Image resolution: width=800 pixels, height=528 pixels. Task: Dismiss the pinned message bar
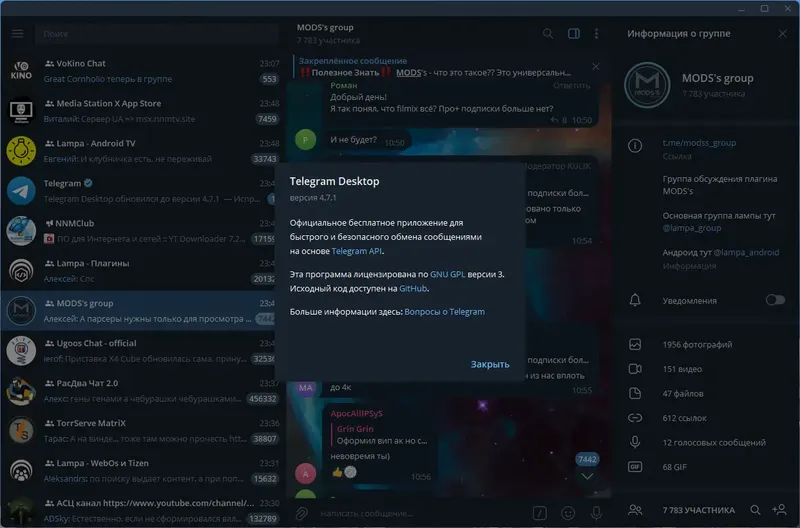click(595, 67)
